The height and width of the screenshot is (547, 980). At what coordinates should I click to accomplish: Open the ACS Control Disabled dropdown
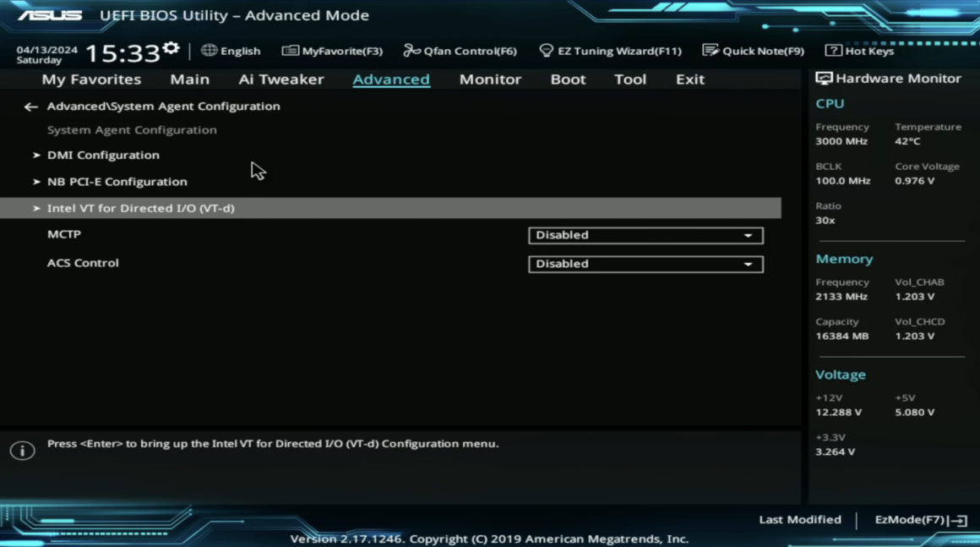(x=645, y=264)
